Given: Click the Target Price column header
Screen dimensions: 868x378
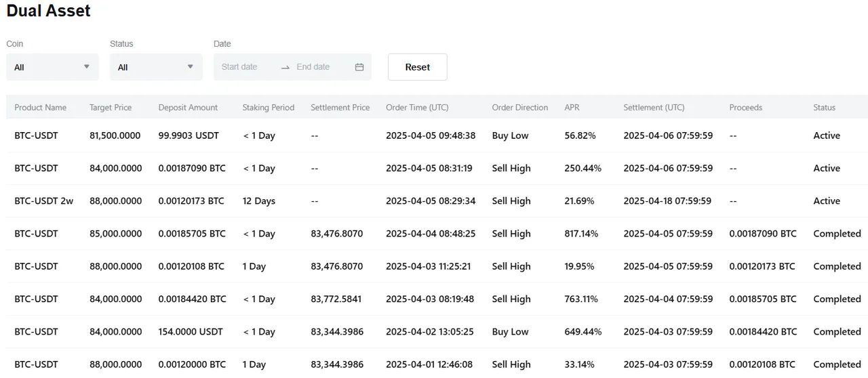Looking at the screenshot, I should 111,108.
